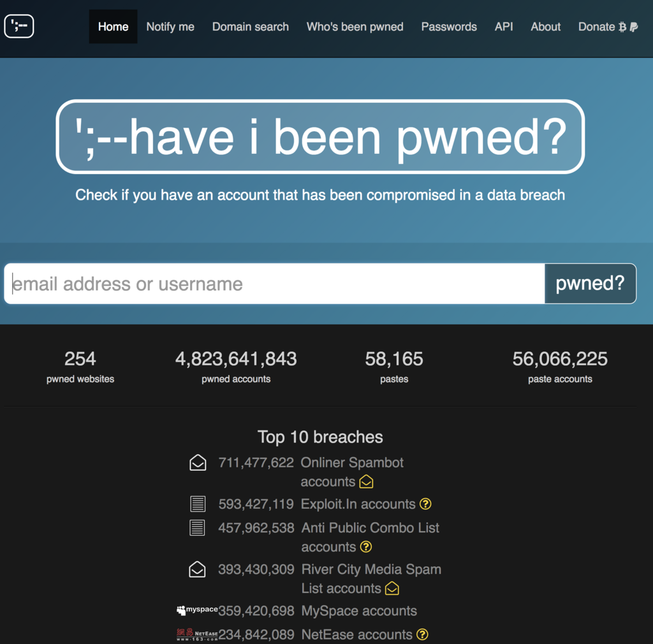Click the 'Check if you have an account' tagline
The width and height of the screenshot is (653, 644).
point(320,195)
